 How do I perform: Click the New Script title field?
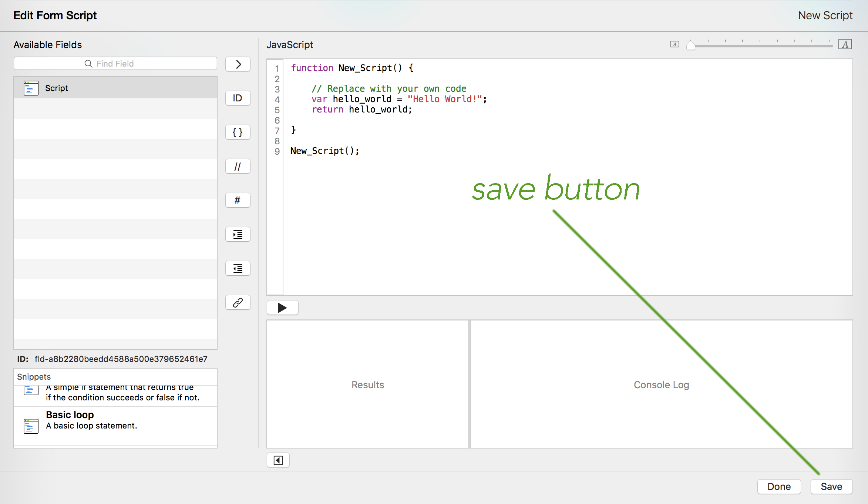(x=825, y=16)
